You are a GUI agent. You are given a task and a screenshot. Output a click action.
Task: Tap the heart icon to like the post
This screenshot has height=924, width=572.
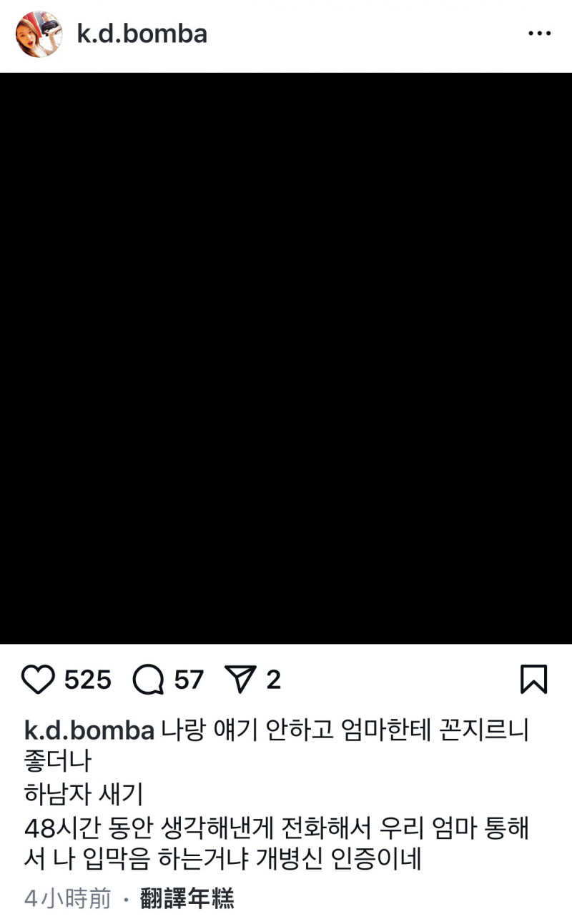click(x=38, y=680)
